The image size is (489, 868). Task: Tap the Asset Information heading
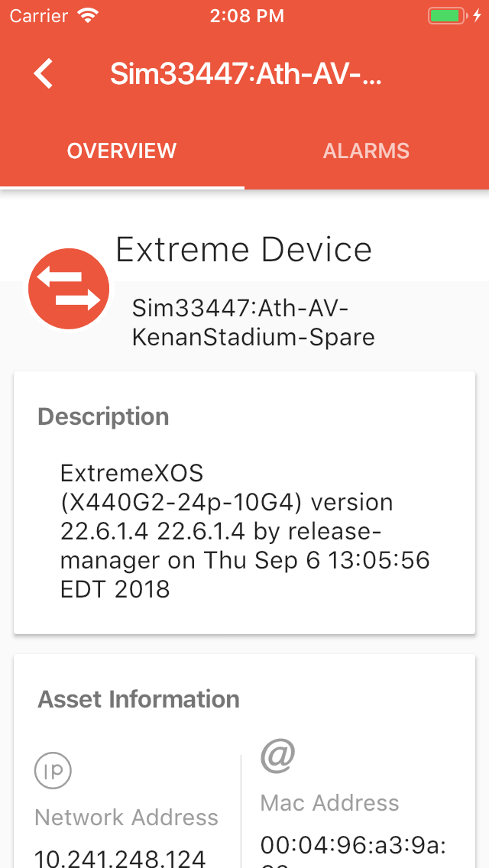[x=138, y=699]
